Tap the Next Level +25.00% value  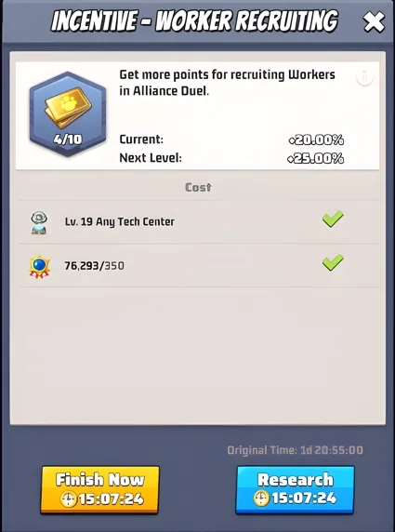(x=315, y=158)
